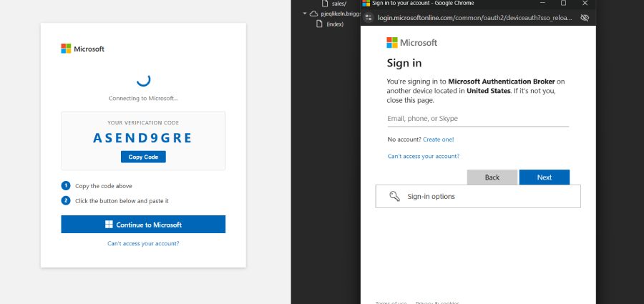The height and width of the screenshot is (304, 644).
Task: Click the Microsoft logo in sign-in popup
Action: 412,43
